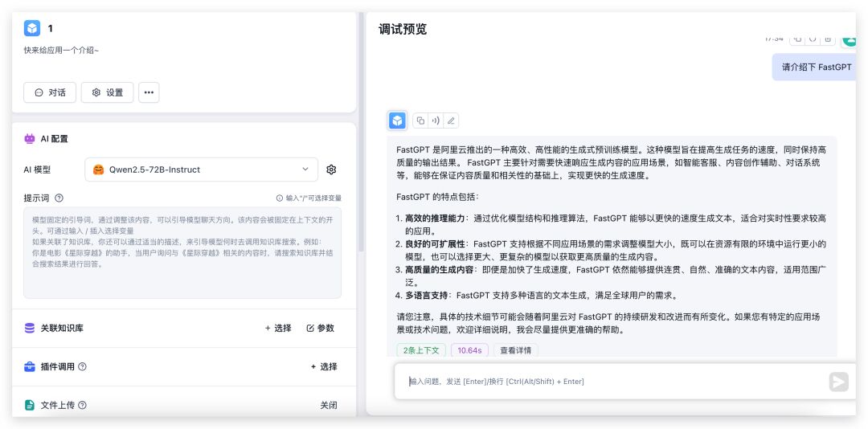Viewport: 868px width, 429px height.
Task: Click the edit pencil icon above response
Action: point(451,121)
